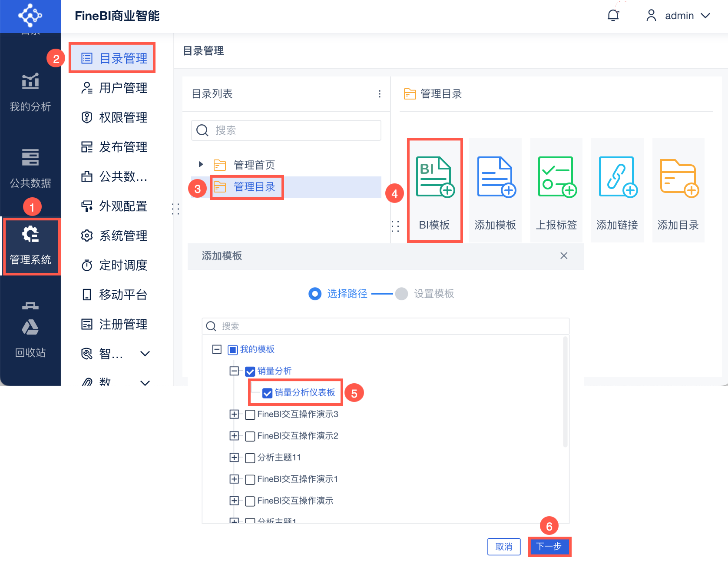Open 发布管理 menu item
This screenshot has height=564, width=728.
click(x=115, y=147)
